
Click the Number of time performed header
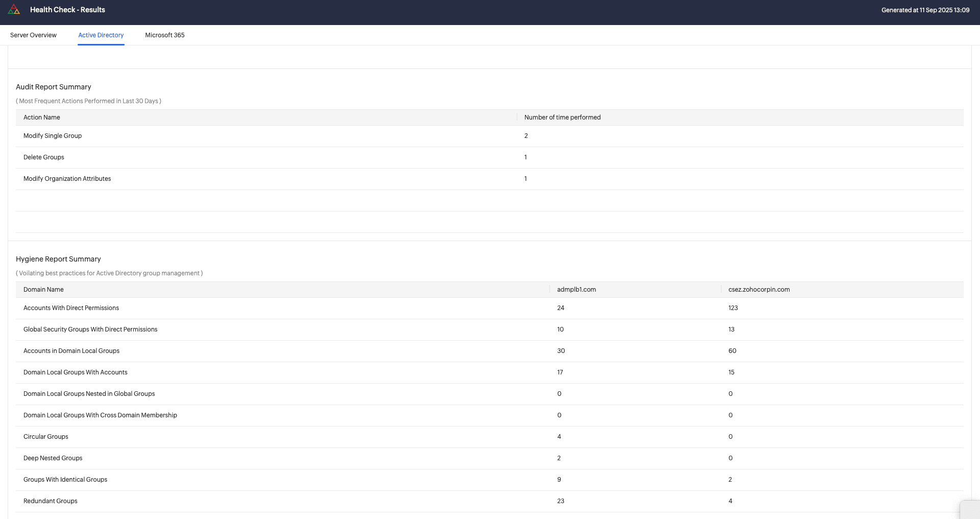tap(562, 117)
